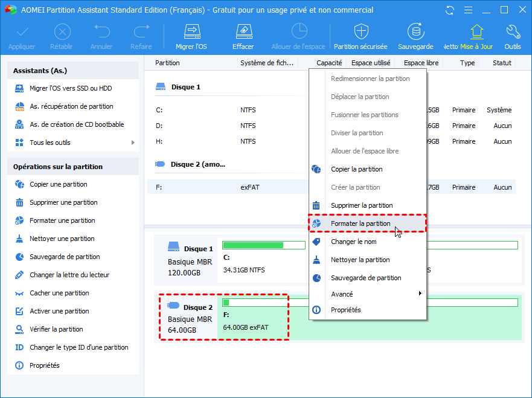Launch Vérifier la partition
Screen dimensions: 532x398
pyautogui.click(x=56, y=329)
